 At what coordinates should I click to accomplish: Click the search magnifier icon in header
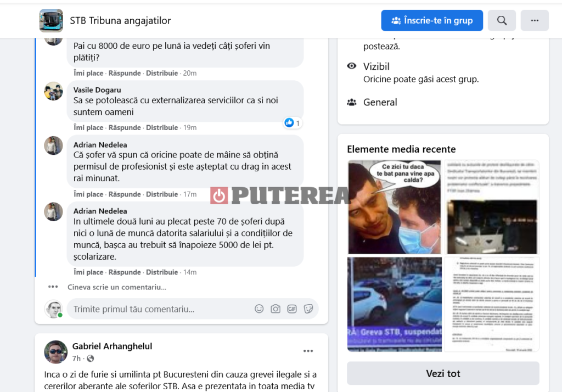[502, 20]
